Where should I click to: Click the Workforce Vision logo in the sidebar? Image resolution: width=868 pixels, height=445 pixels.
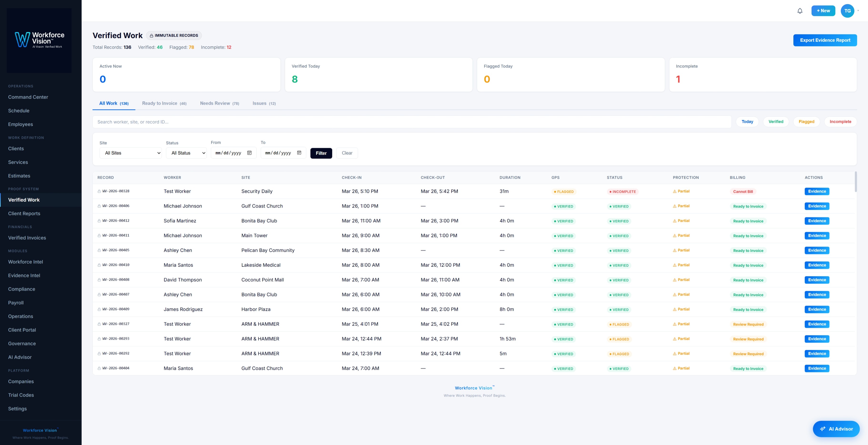(x=39, y=40)
